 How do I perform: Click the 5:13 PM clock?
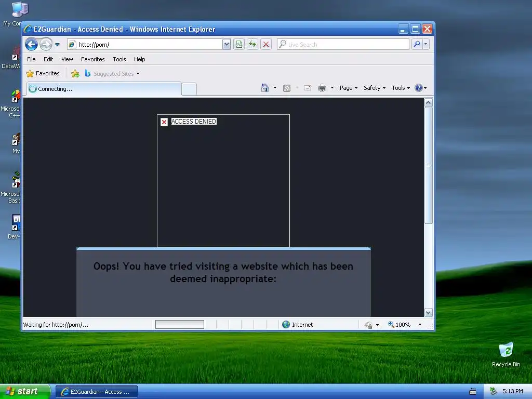512,391
